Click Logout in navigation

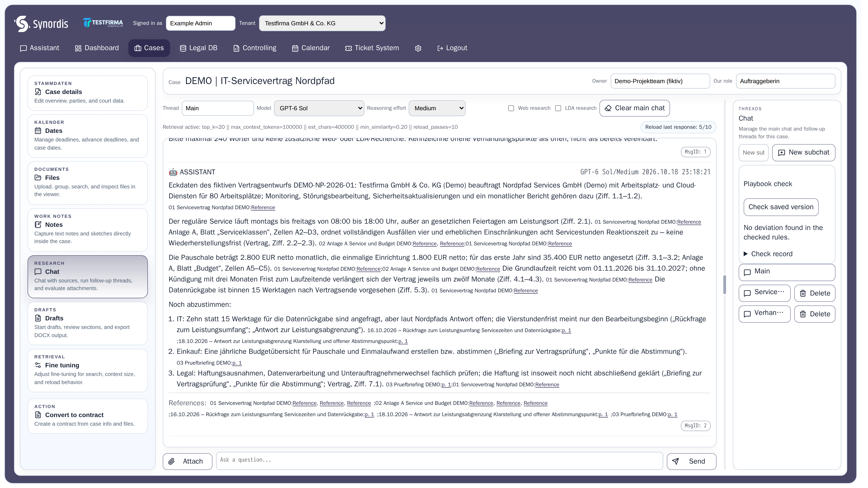tap(455, 49)
